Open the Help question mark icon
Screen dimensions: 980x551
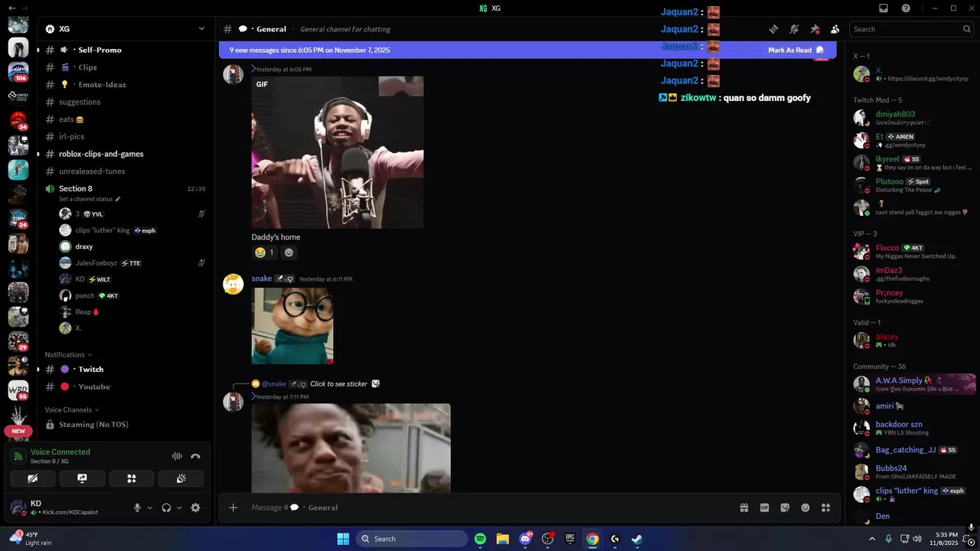[906, 8]
